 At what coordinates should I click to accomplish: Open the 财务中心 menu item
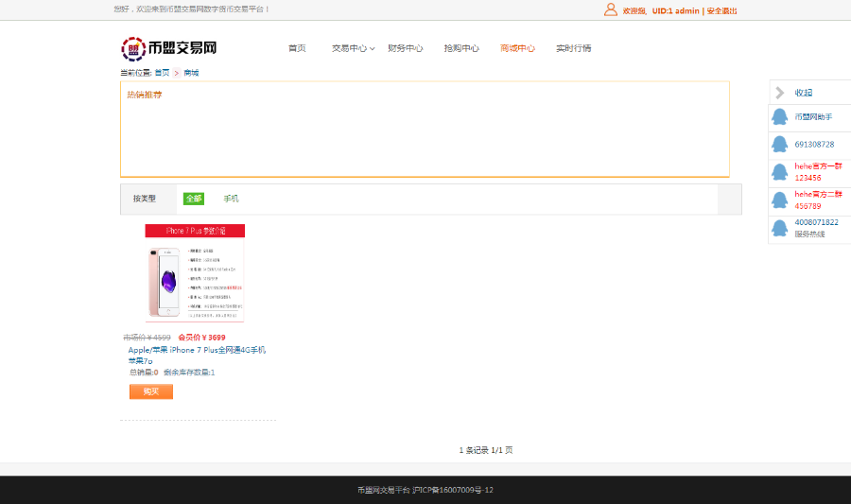tap(405, 48)
